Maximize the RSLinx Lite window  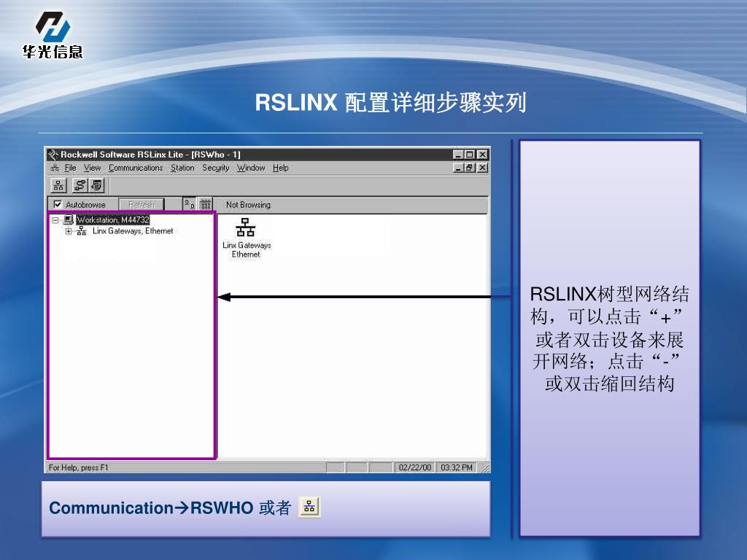470,155
